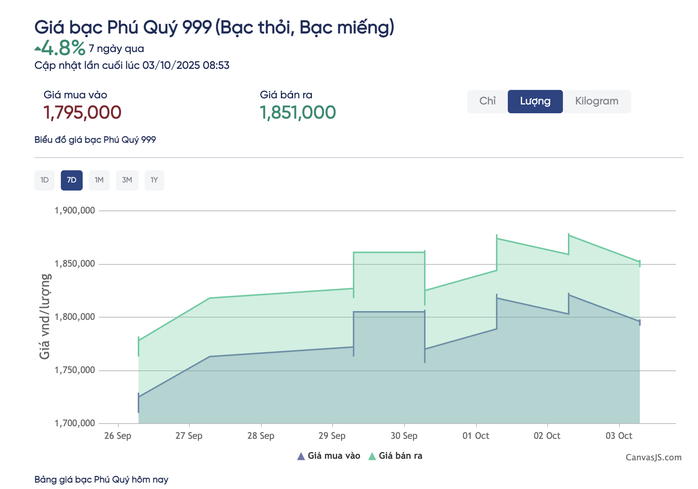Click the buy-price line point at 27 Sep
The image size is (698, 489).
tap(208, 356)
